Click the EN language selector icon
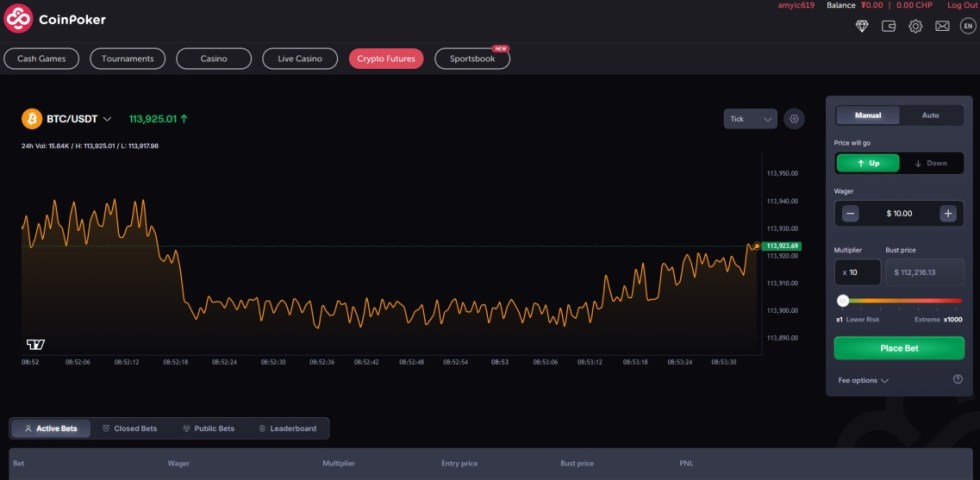980x480 pixels. pyautogui.click(x=967, y=26)
